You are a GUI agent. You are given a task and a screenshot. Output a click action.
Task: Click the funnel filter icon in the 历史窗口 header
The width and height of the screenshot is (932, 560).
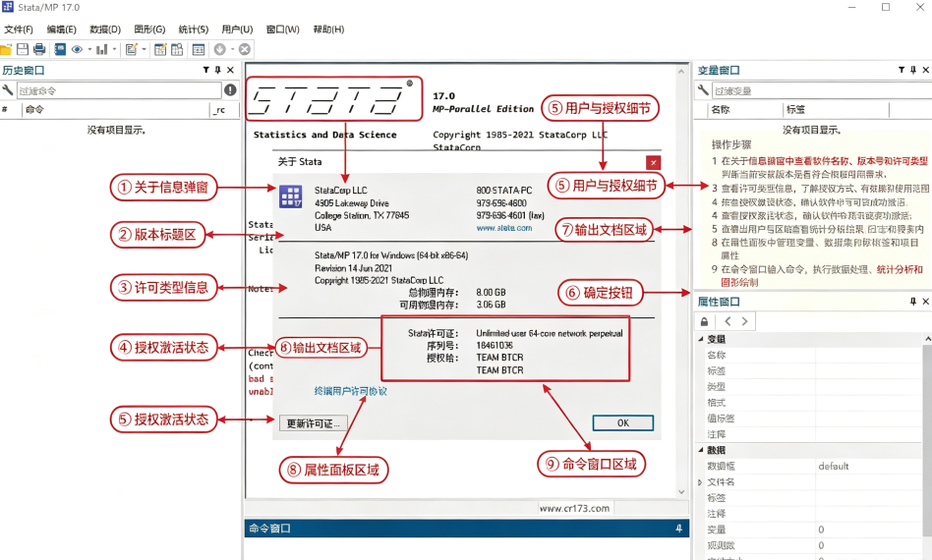(206, 70)
